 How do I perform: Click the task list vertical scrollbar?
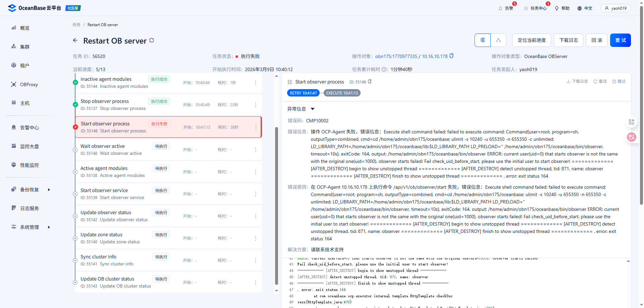coord(276,201)
